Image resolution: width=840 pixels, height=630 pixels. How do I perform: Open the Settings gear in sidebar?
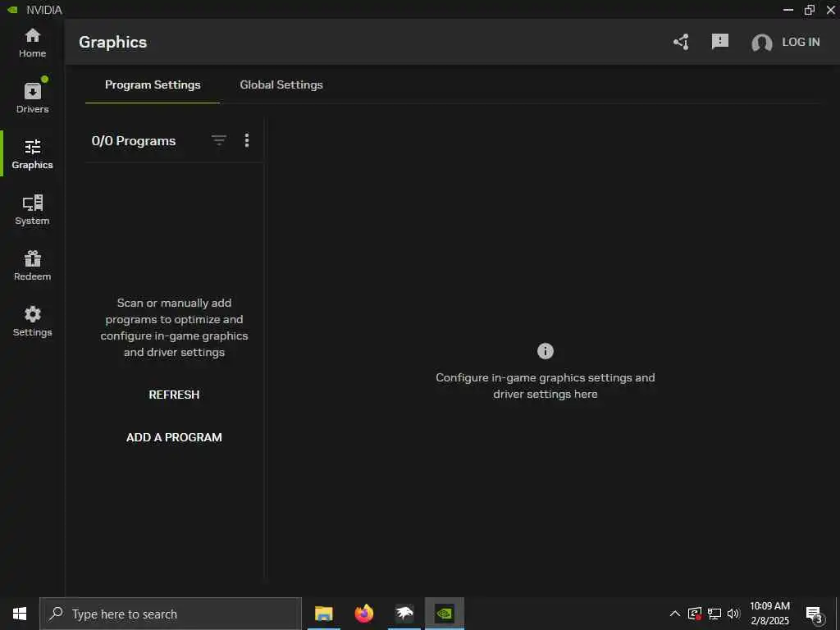click(x=32, y=321)
